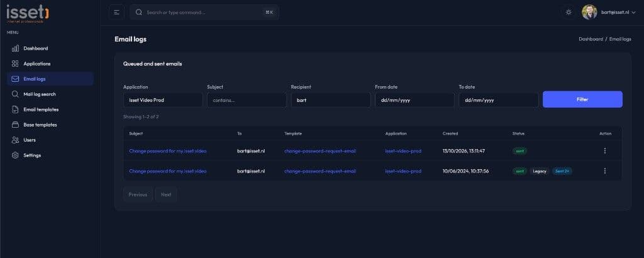Click the Showing 1–2 of 2 text
644x258 pixels.
(x=141, y=117)
